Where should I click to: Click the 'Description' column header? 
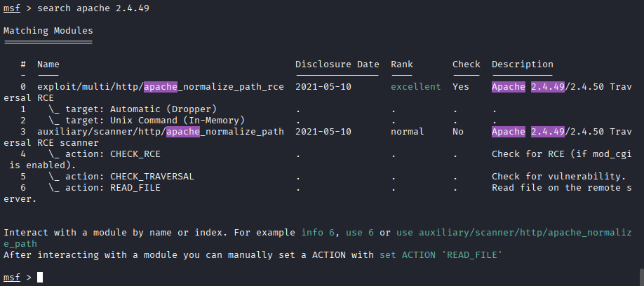click(x=523, y=64)
